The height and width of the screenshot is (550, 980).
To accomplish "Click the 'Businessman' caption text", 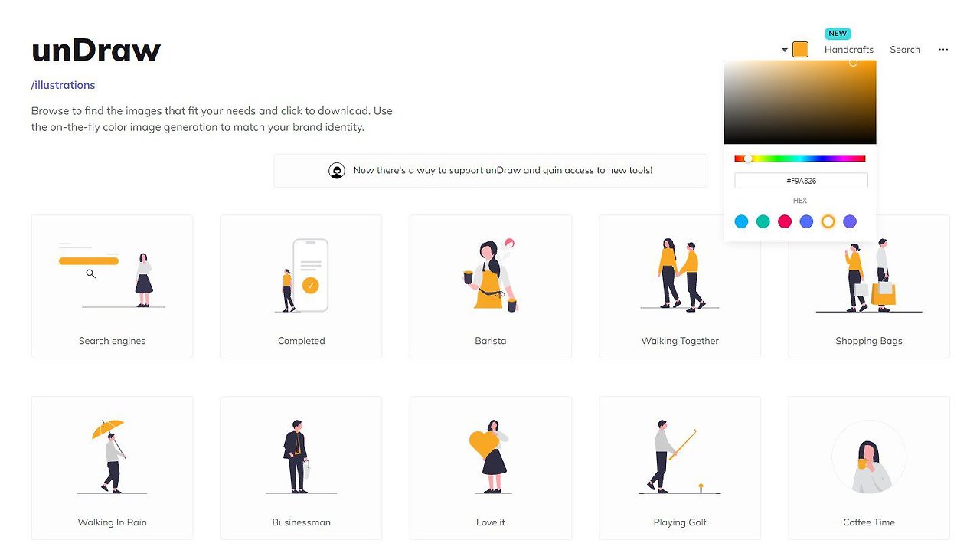I will [302, 522].
